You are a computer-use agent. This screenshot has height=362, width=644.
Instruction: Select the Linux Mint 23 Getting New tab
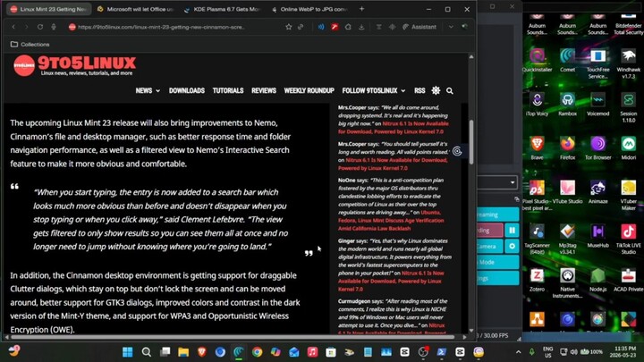tap(48, 9)
